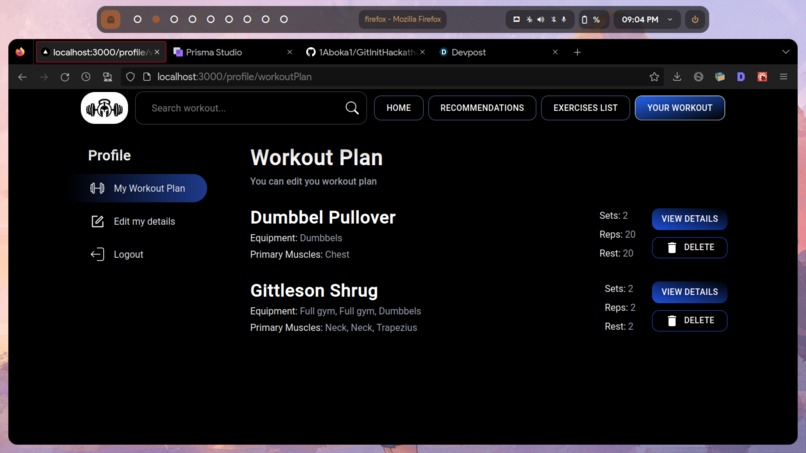
Task: View details of Dumbbel Pullover
Action: [x=689, y=219]
